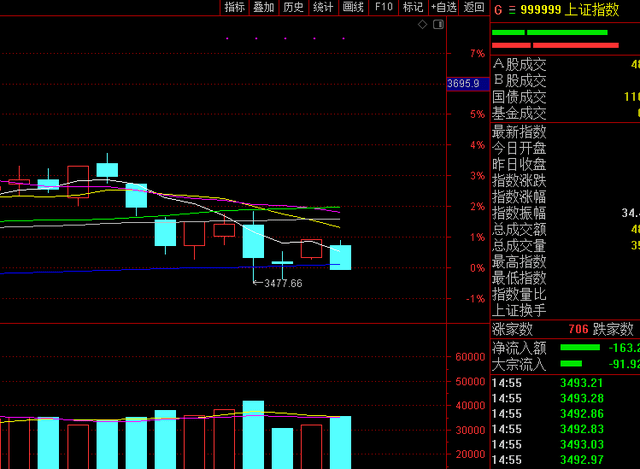Click the candlestick marked 3477.66 low
The height and width of the screenshot is (469, 640).
click(x=253, y=242)
